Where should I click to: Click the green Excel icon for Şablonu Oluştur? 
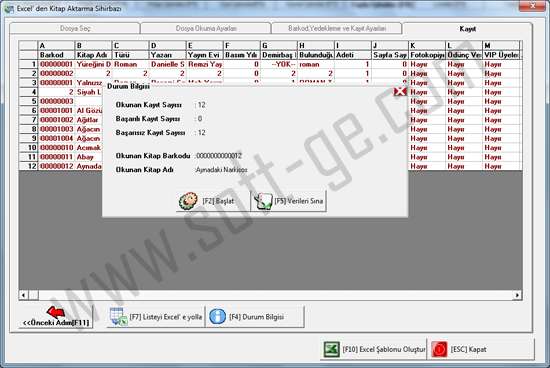point(331,349)
